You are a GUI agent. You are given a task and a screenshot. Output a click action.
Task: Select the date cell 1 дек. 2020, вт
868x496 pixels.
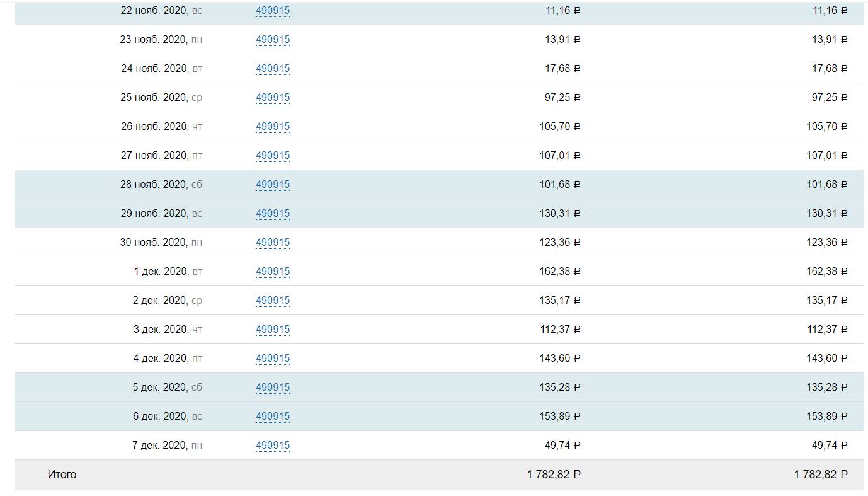168,272
